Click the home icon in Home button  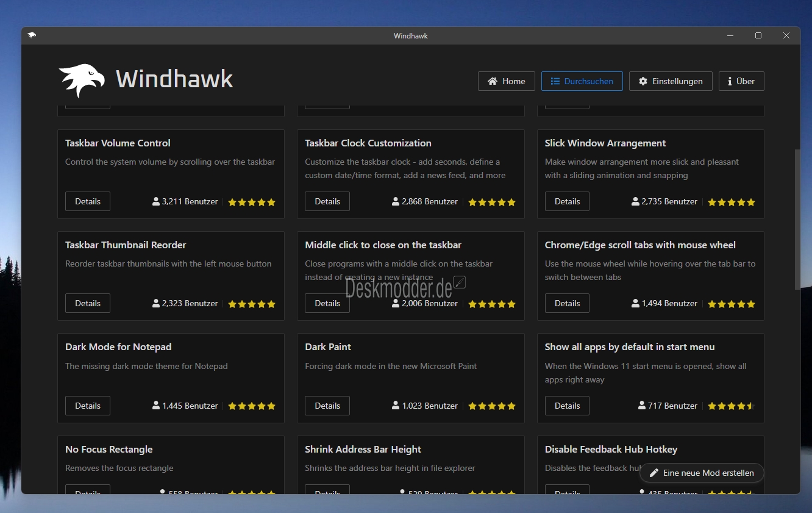click(493, 81)
